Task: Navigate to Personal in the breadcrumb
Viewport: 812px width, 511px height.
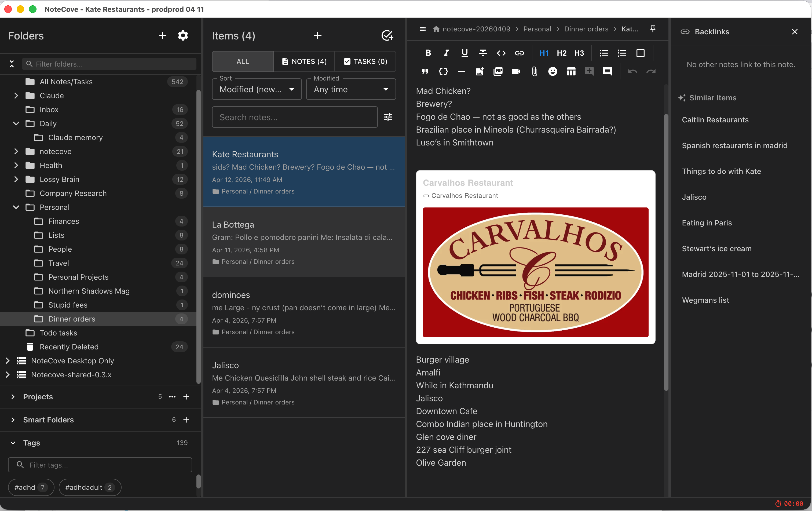Action: (x=537, y=29)
